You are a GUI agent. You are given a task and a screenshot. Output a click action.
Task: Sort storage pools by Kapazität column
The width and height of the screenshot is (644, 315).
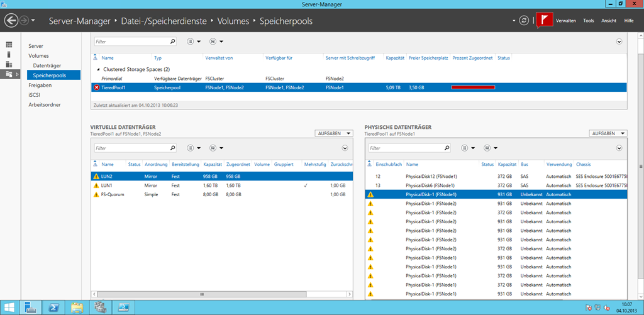point(396,58)
